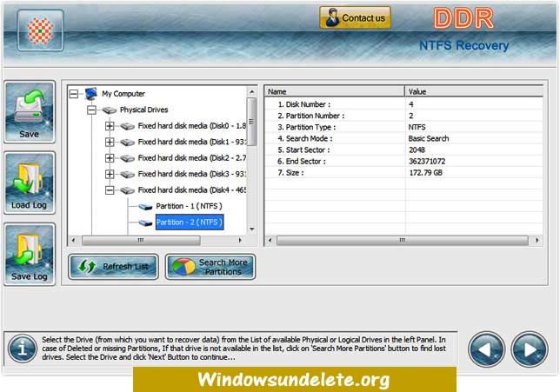This screenshot has width=560, height=392.
Task: Select Partition - 2 (NTFS) in tree
Action: pos(190,222)
